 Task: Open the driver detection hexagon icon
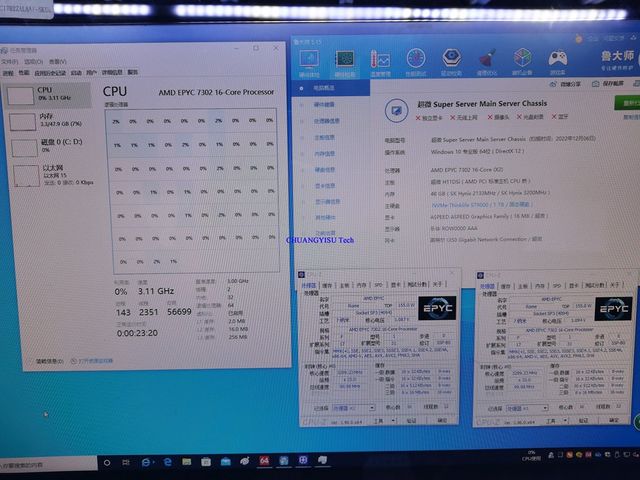(x=451, y=58)
